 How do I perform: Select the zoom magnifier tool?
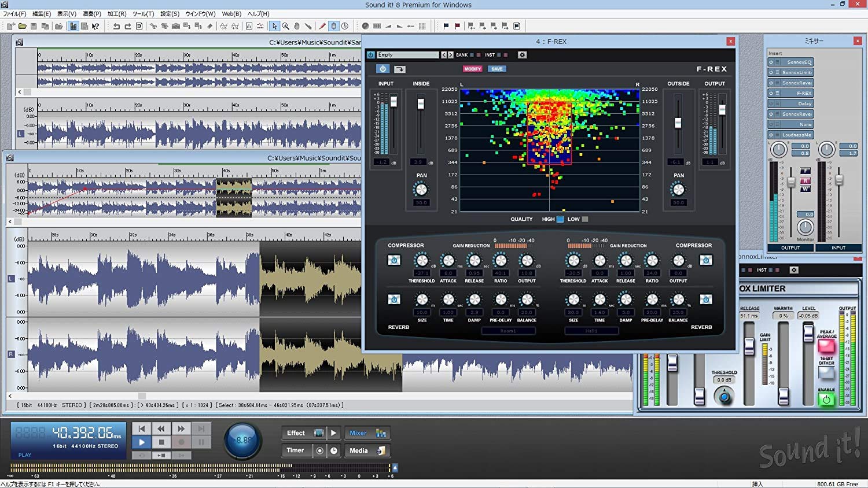[x=285, y=26]
